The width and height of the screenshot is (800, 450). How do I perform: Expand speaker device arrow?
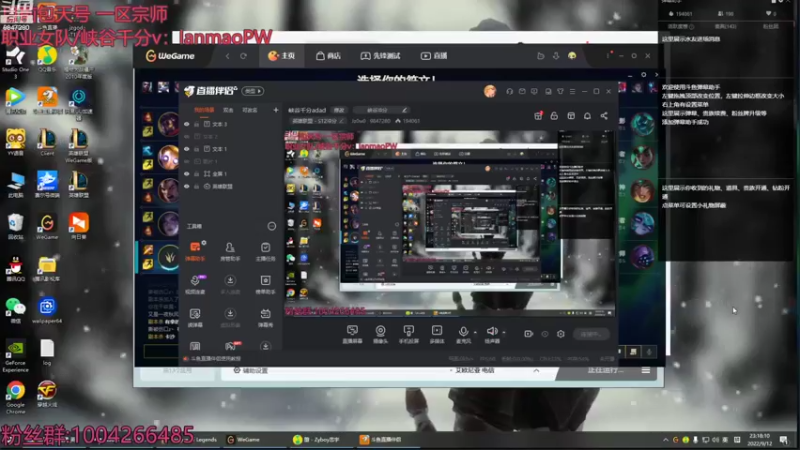504,332
